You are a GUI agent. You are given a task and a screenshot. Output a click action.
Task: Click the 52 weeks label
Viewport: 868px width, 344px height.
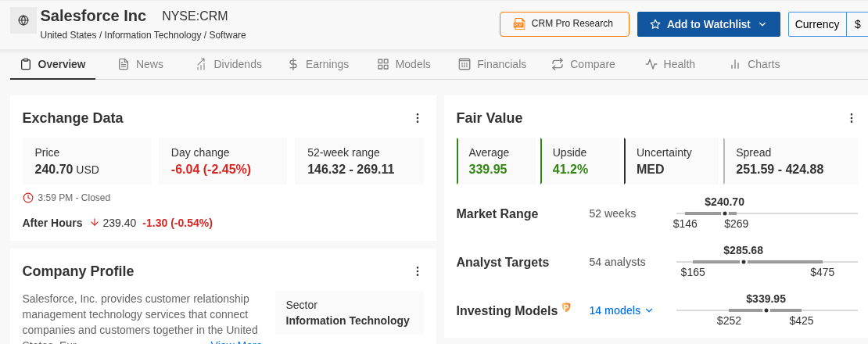(x=612, y=213)
